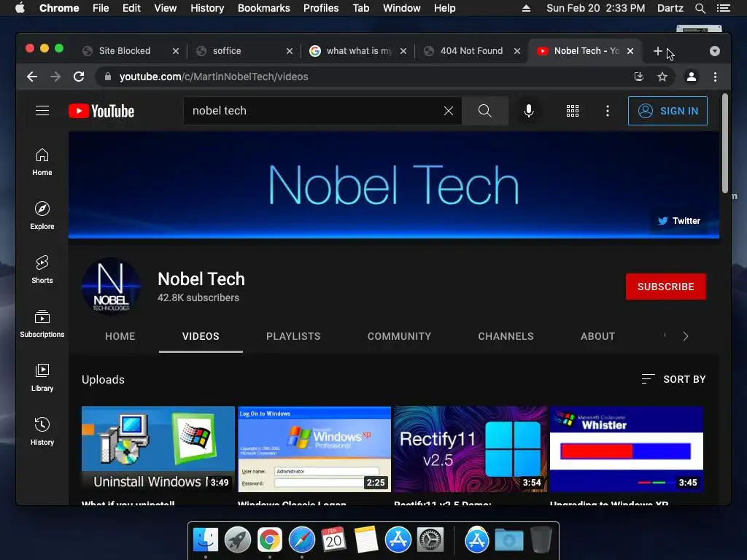
Task: Click the 42.8K subscribers text
Action: point(198,297)
